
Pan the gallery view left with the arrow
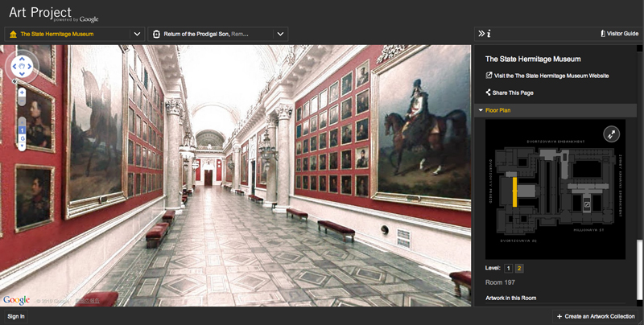pyautogui.click(x=13, y=65)
